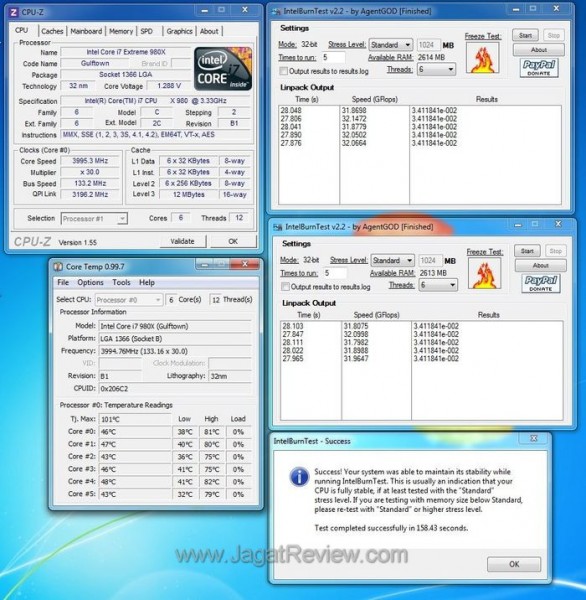Click flame Freeze Test icon in bottom IntelBurnTest
The image size is (586, 600).
coord(485,273)
